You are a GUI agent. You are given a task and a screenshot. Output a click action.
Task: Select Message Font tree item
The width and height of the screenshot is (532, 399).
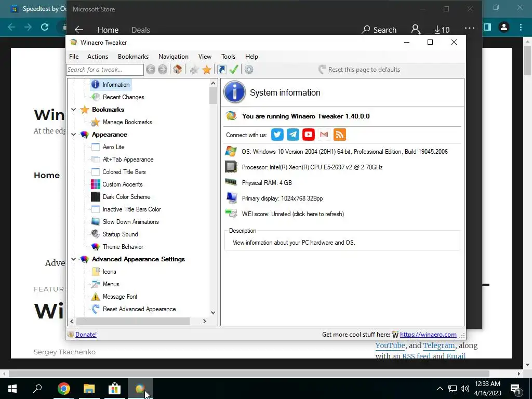(x=120, y=297)
